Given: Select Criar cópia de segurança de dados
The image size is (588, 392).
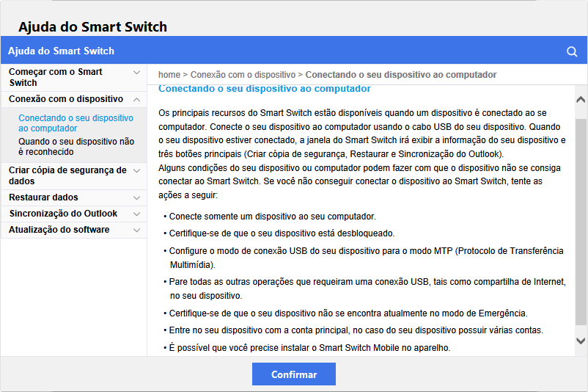Looking at the screenshot, I should tap(67, 175).
